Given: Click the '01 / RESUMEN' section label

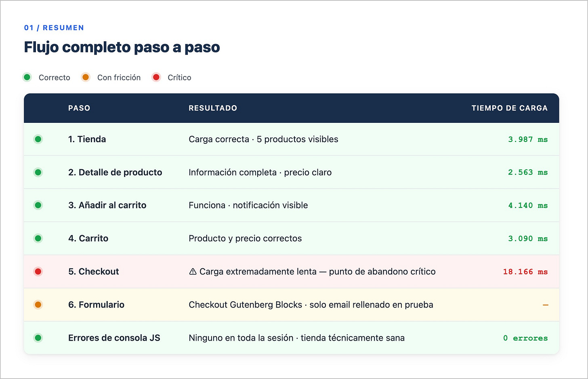Looking at the screenshot, I should click(54, 28).
